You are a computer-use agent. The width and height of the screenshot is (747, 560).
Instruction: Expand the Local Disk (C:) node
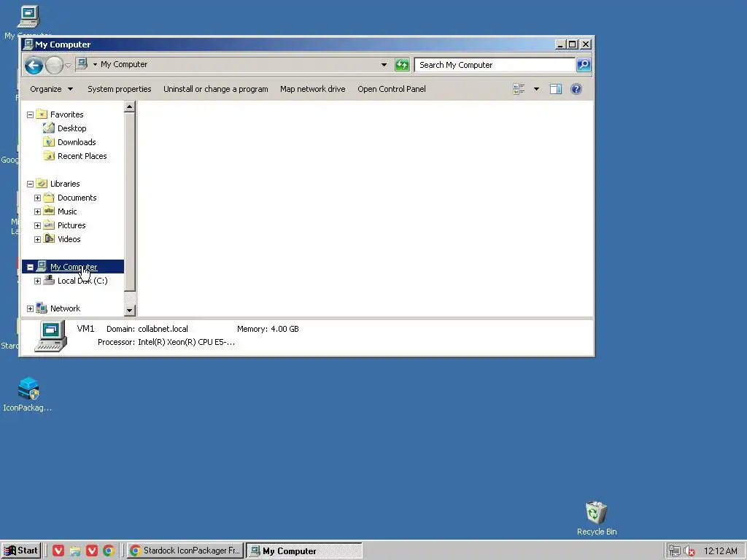[38, 281]
